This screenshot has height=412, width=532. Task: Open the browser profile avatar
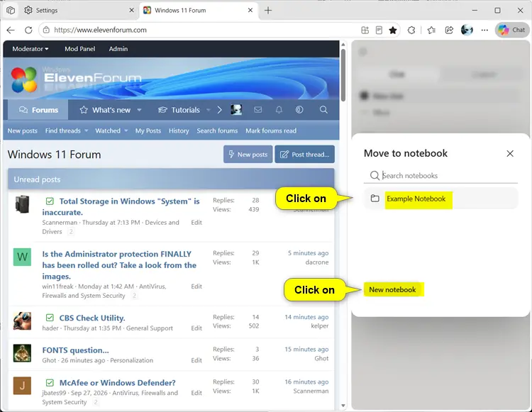467,30
